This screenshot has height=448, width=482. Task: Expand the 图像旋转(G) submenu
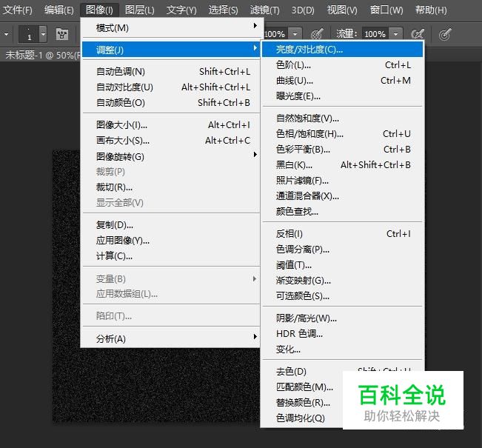tap(172, 156)
